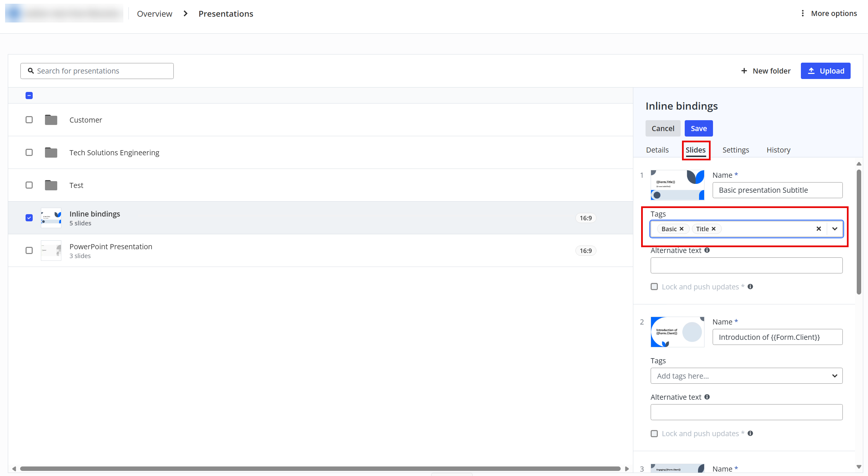Clear all tags on slide 1
This screenshot has width=868, height=476.
pos(819,229)
